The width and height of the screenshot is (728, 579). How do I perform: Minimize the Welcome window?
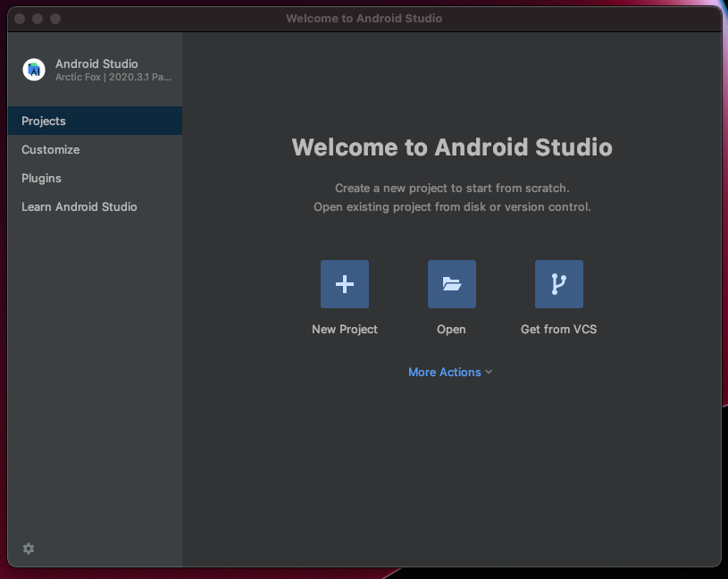click(x=38, y=19)
